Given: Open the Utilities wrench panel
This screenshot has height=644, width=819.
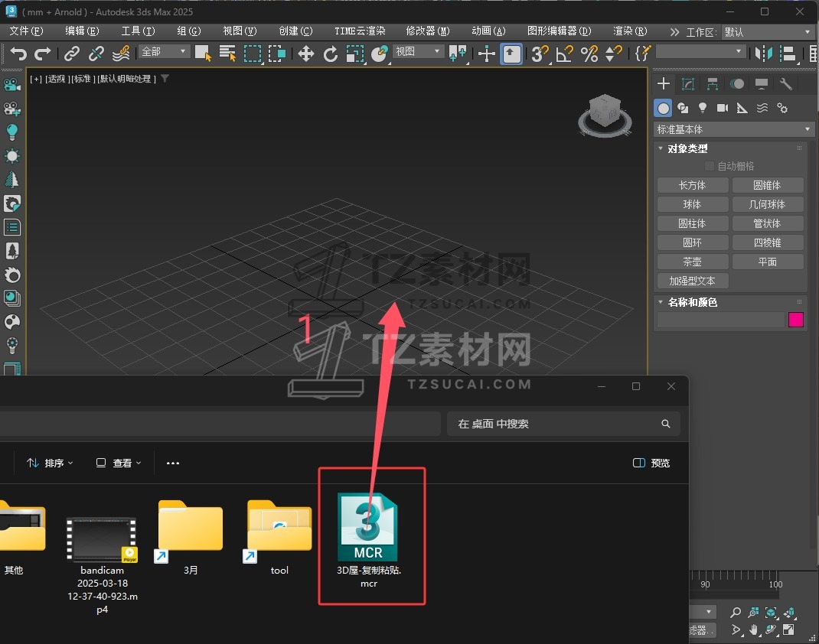Looking at the screenshot, I should (x=786, y=84).
